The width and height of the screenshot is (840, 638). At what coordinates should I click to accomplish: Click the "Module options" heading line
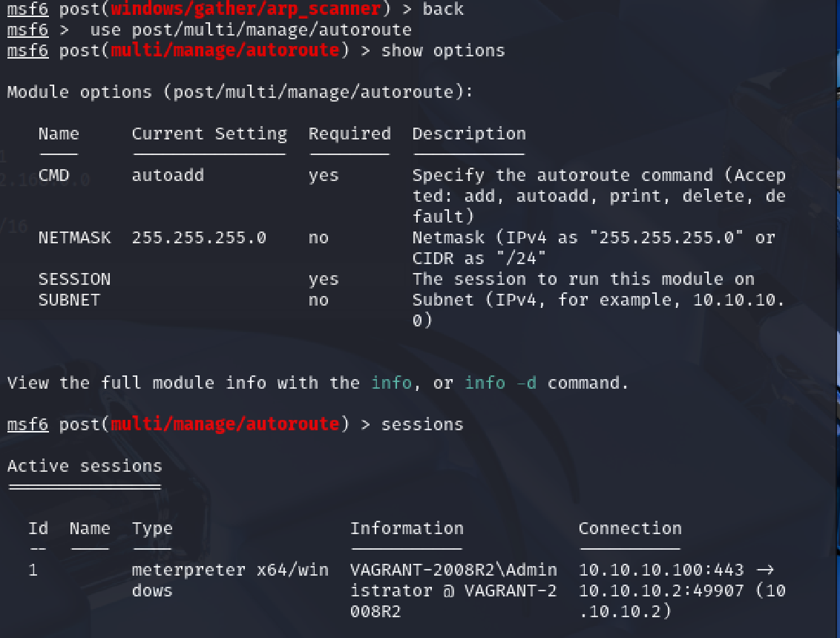pos(240,93)
